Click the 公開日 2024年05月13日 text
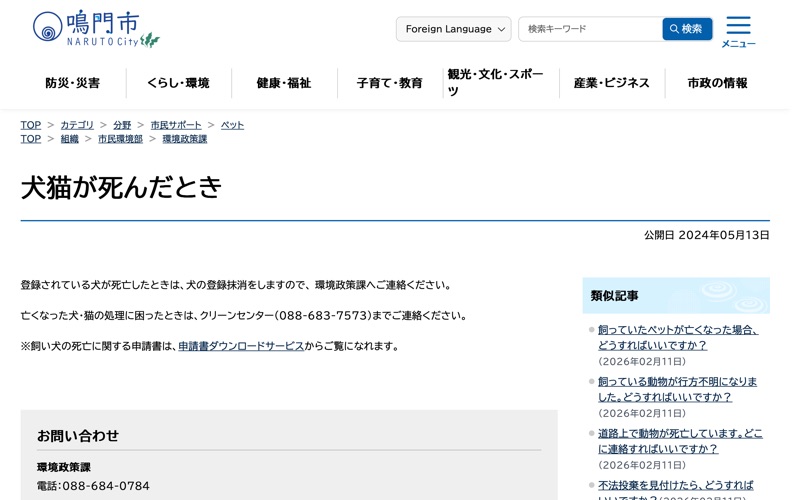800x500 pixels. pyautogui.click(x=707, y=235)
